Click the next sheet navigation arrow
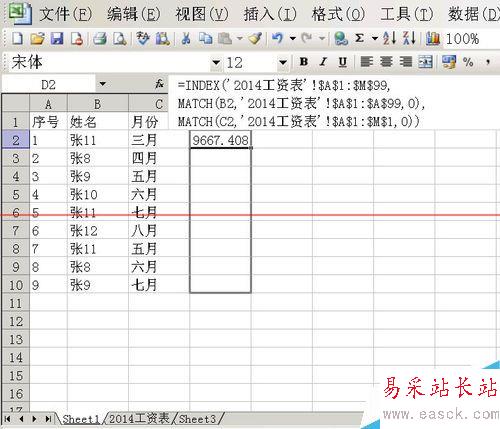The height and width of the screenshot is (429, 500). click(34, 419)
